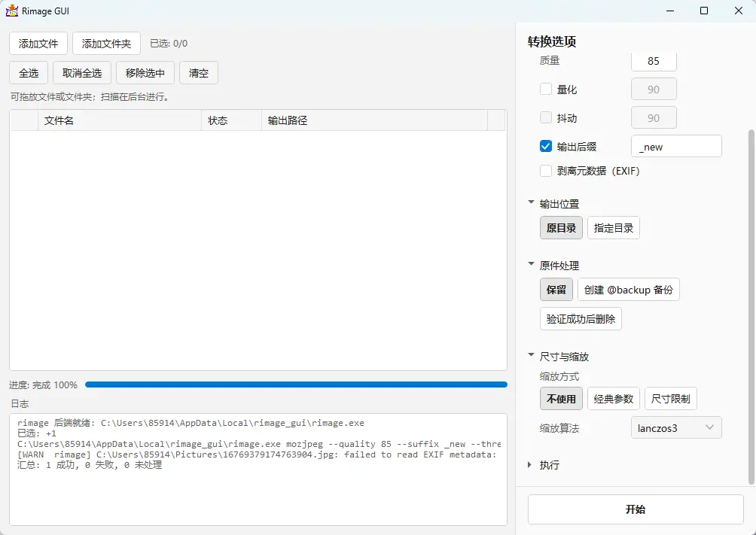The width and height of the screenshot is (756, 535).
Task: Click the 已选: 0/0 counter text
Action: pos(169,44)
